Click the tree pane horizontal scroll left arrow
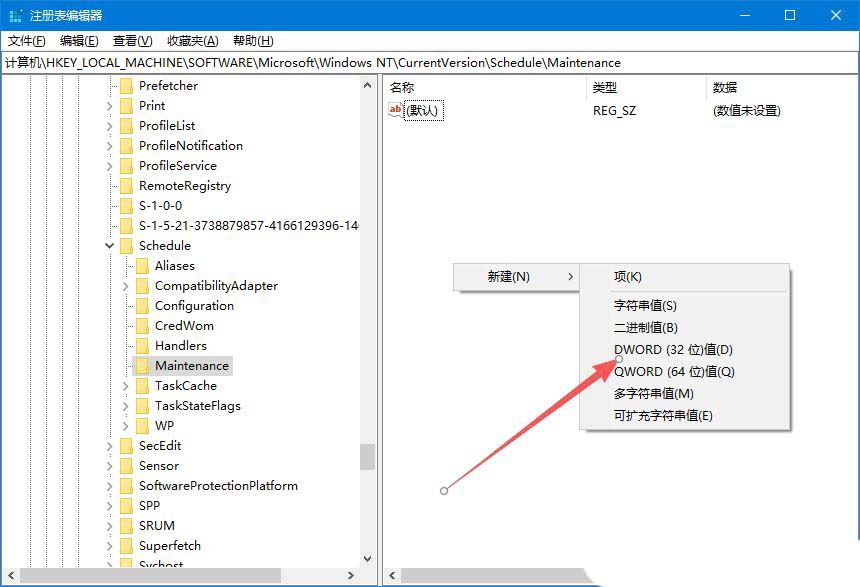This screenshot has width=860, height=587. tap(10, 575)
